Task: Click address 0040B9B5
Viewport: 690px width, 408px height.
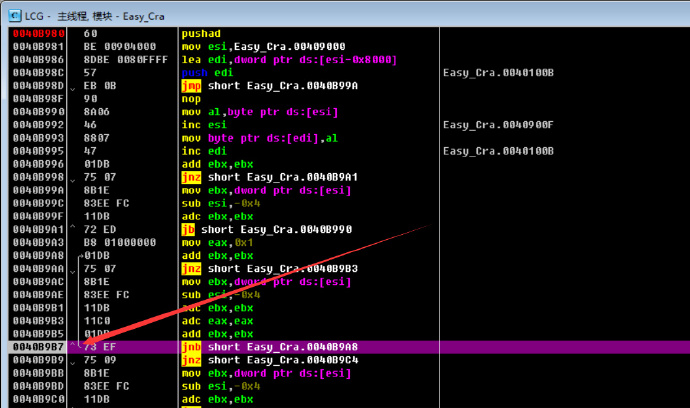Action: [x=39, y=334]
